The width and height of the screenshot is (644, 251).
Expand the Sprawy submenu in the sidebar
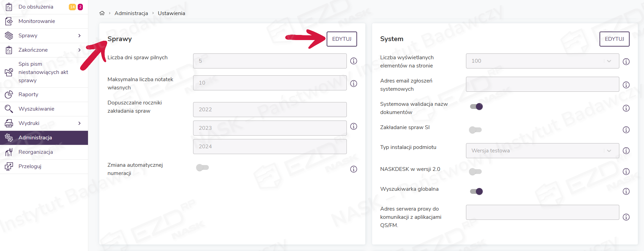pyautogui.click(x=79, y=36)
